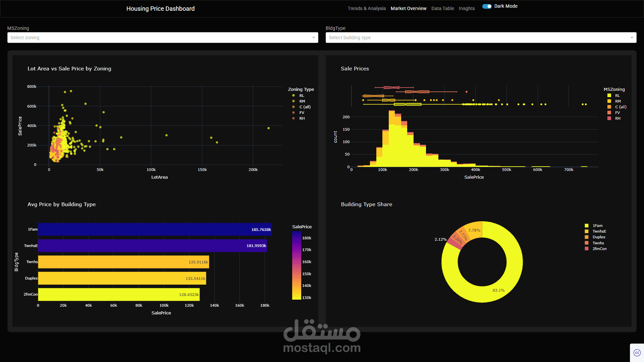Click FV legend marker in Sale Prices chart

click(x=609, y=113)
